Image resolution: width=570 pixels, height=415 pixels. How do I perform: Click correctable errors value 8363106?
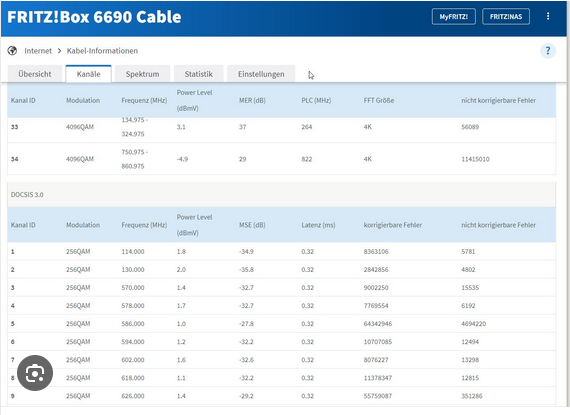(x=376, y=251)
